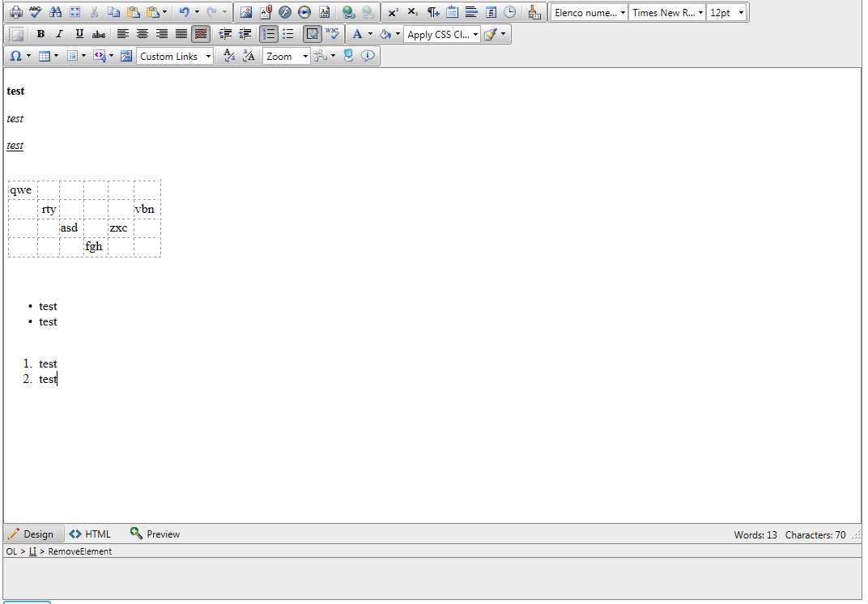Screen dimensions: 868x604
Task: Open the Elenco nume... paragraph style dropdown
Action: click(x=589, y=12)
